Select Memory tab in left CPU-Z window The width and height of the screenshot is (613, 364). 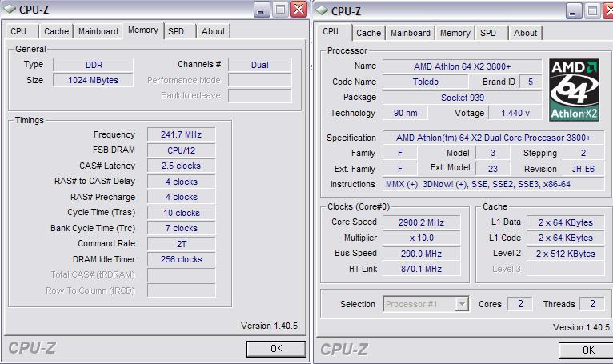click(143, 30)
